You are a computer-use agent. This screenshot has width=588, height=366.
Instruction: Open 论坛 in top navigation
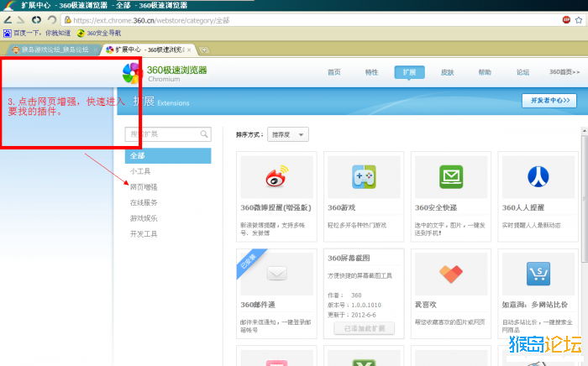click(x=522, y=72)
